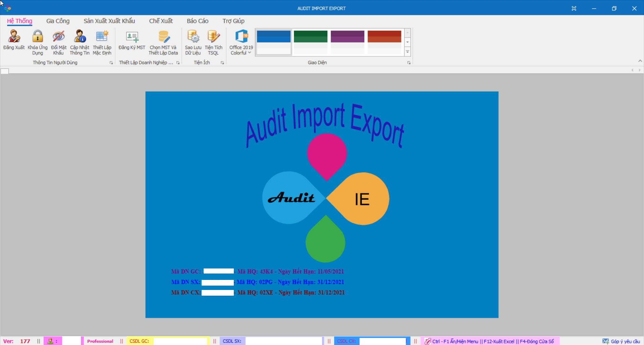Viewport: 644px width, 345px height.
Task: Open Sản Xuất Xuất Khẩu tab
Action: point(109,21)
